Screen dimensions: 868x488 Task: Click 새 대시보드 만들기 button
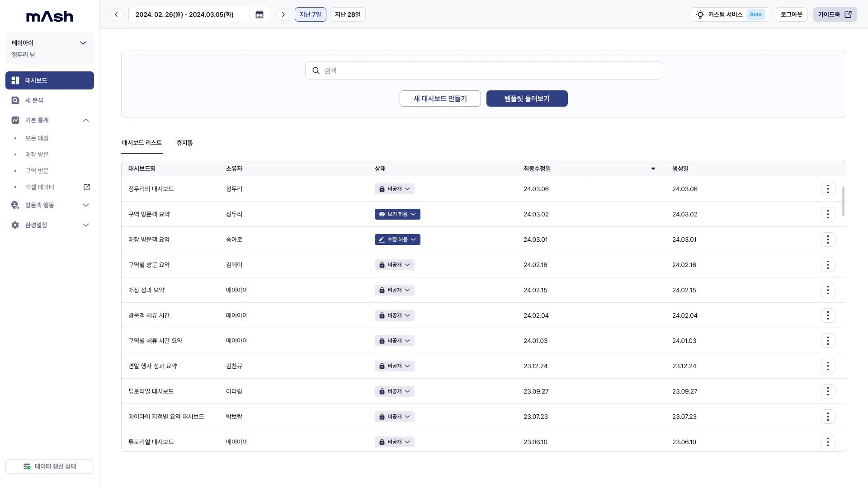point(440,99)
